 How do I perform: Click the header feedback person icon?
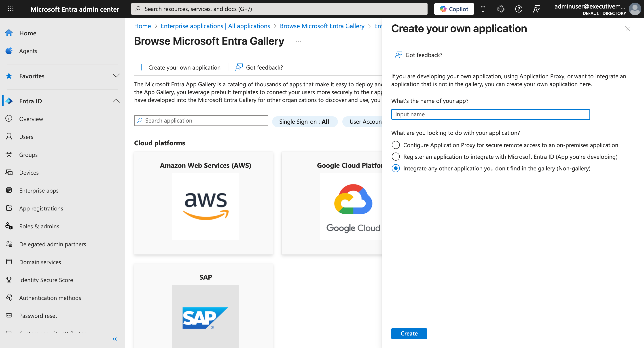[536, 9]
